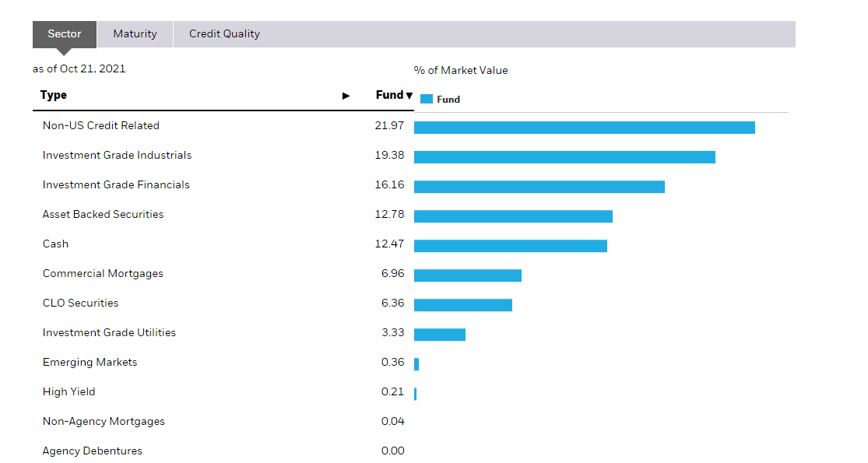Image resolution: width=868 pixels, height=463 pixels.
Task: Sort by the Fund column header
Action: click(x=388, y=95)
